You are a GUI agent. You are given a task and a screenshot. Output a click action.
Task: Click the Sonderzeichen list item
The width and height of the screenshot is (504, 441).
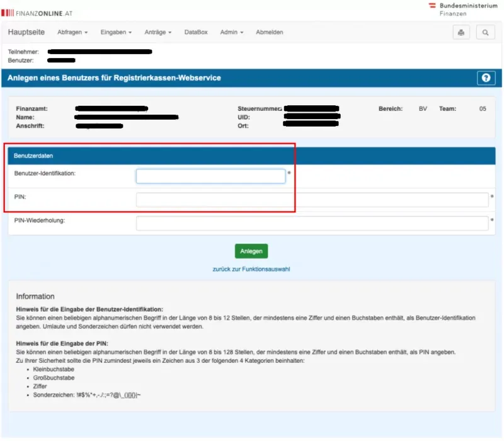pos(87,395)
